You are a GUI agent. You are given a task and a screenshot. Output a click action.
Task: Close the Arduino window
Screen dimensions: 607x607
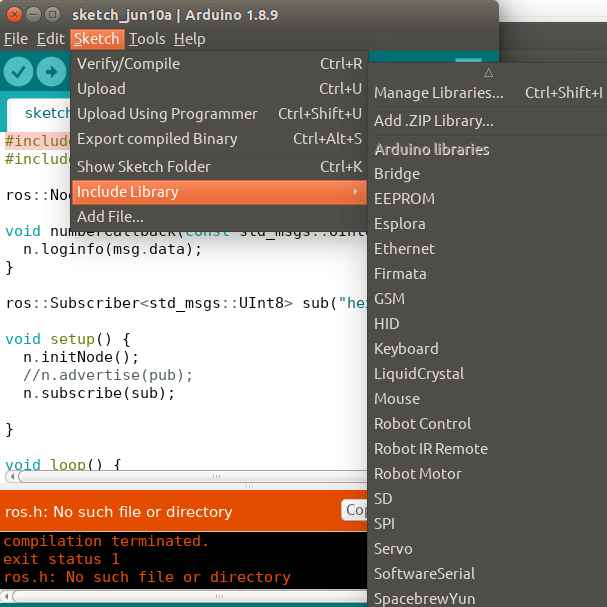[14, 15]
